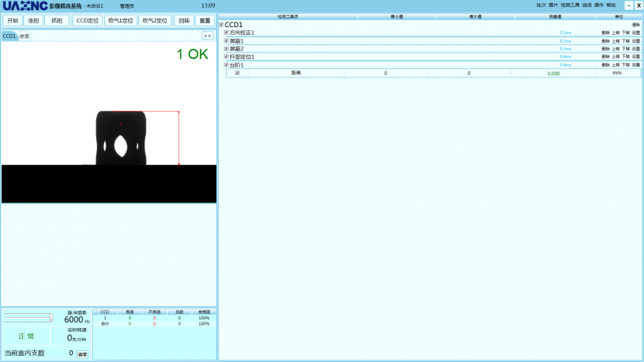Viewport: 644px width, 362px height.
Task: Switch to the 总览 overview tab
Action: click(x=25, y=36)
